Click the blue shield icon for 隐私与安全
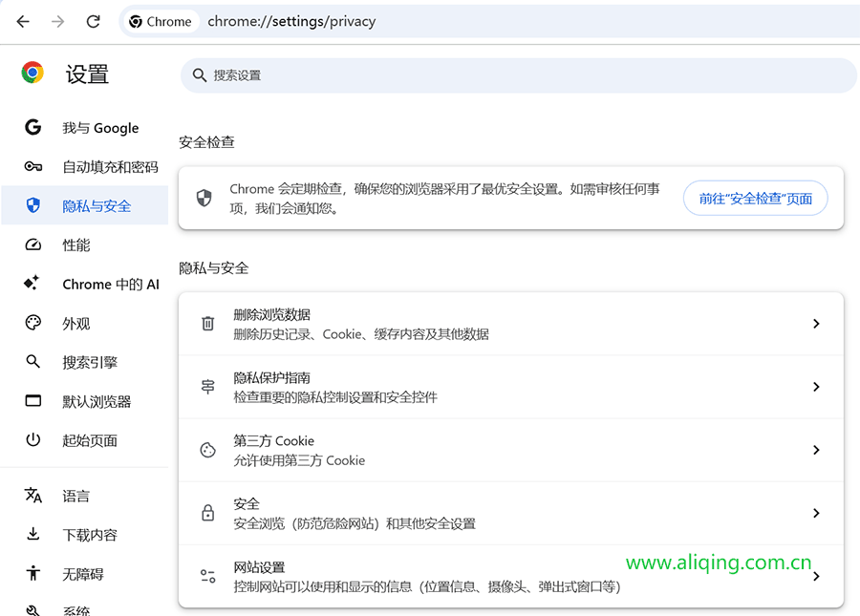860x616 pixels. click(32, 205)
